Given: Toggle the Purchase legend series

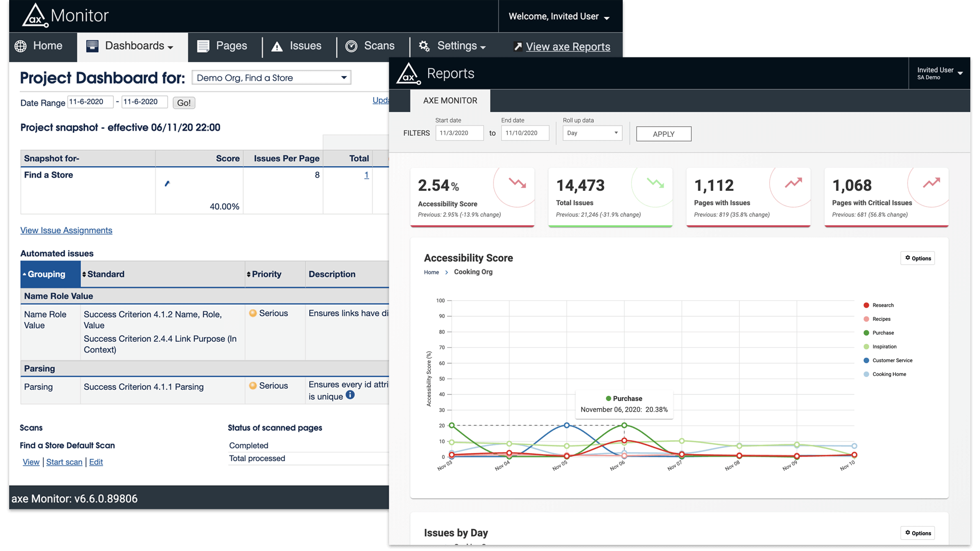Looking at the screenshot, I should point(883,333).
